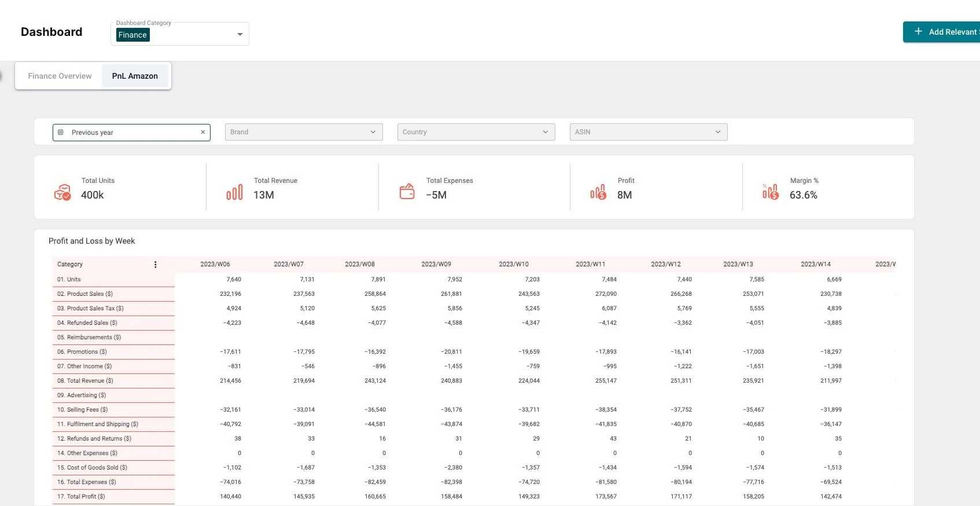Image resolution: width=980 pixels, height=506 pixels.
Task: Select the 06. Promotions ($) row
Action: click(x=113, y=351)
